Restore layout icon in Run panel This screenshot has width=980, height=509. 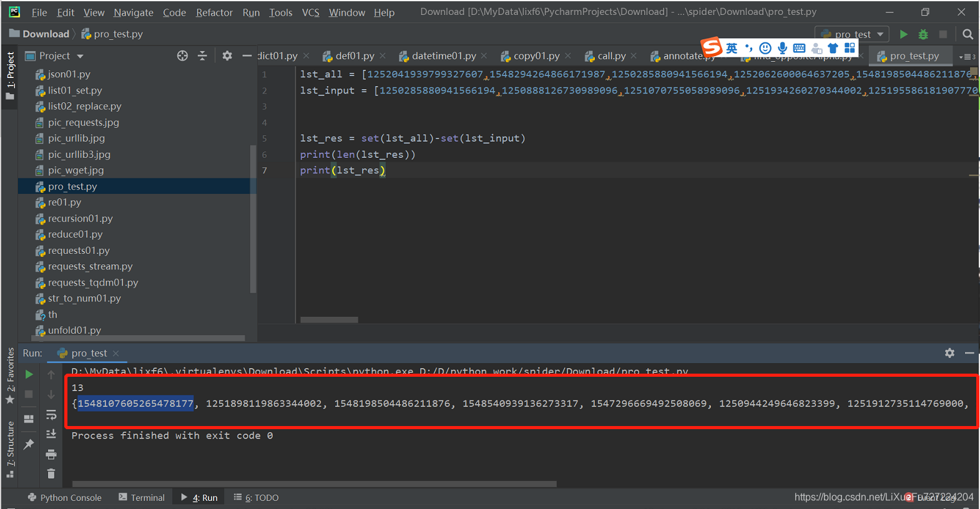[29, 419]
